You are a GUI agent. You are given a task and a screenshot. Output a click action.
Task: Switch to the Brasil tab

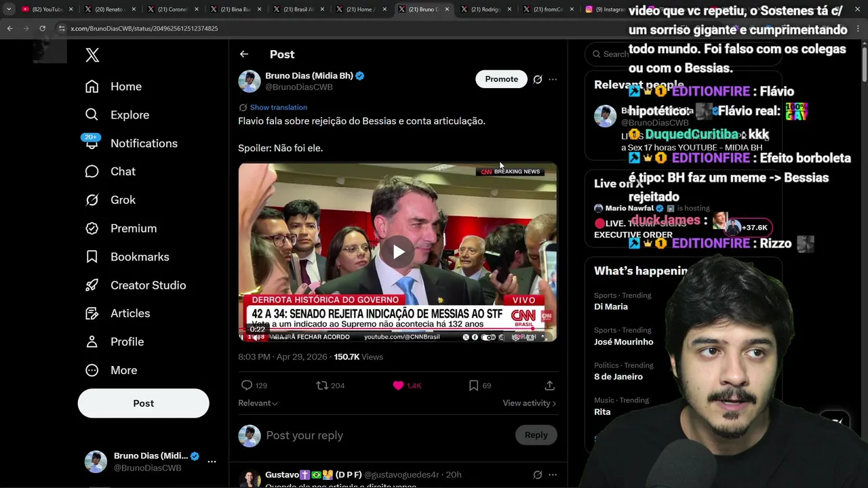point(298,9)
